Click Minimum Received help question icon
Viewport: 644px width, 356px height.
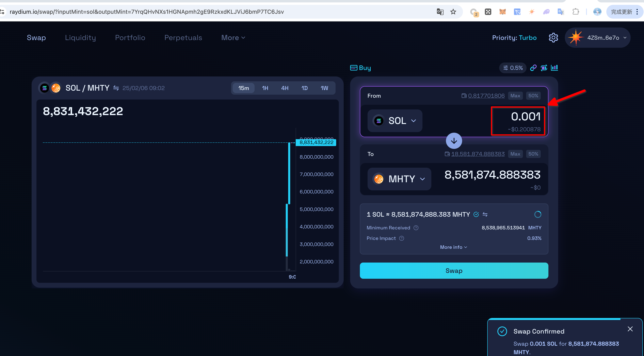(x=416, y=228)
